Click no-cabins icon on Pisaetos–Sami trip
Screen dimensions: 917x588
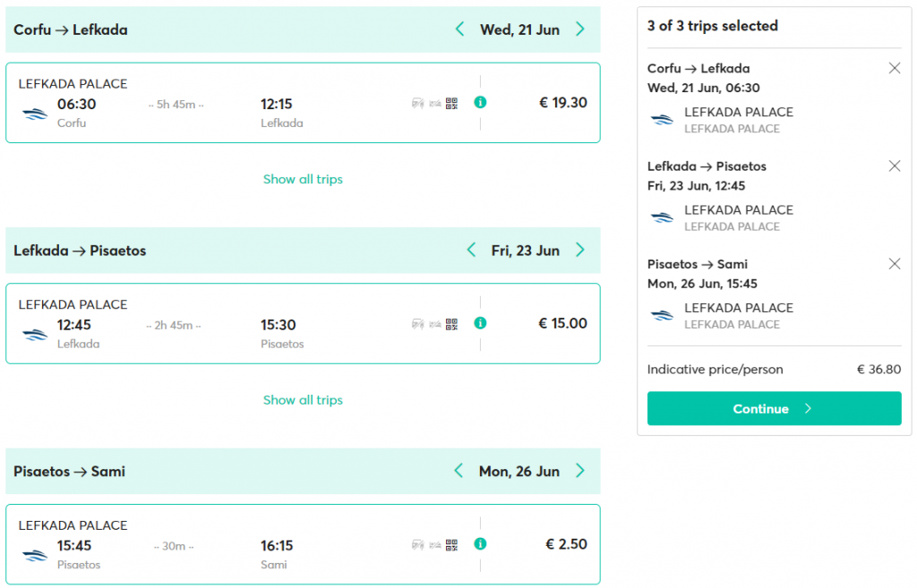point(435,545)
